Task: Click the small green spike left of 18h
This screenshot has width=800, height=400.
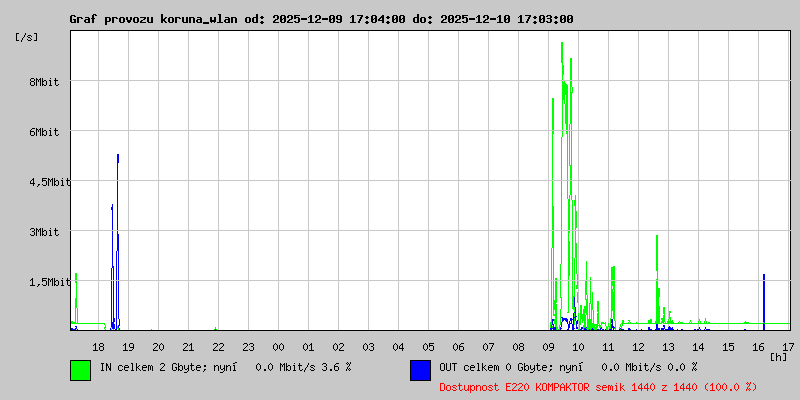Action: pos(76,298)
